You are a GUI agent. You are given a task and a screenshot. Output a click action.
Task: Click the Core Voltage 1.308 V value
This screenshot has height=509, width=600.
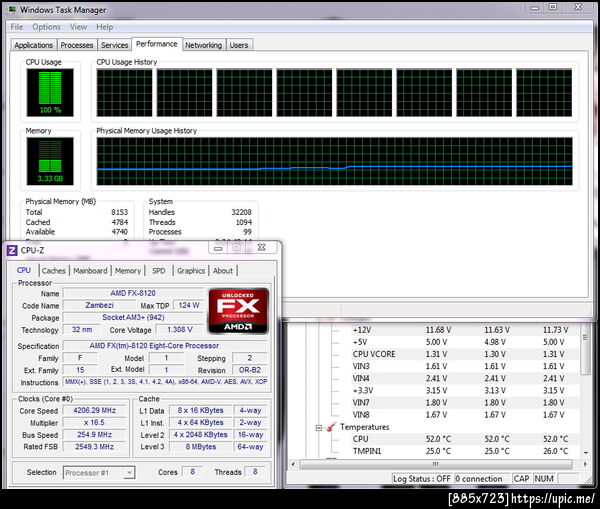[x=179, y=330]
